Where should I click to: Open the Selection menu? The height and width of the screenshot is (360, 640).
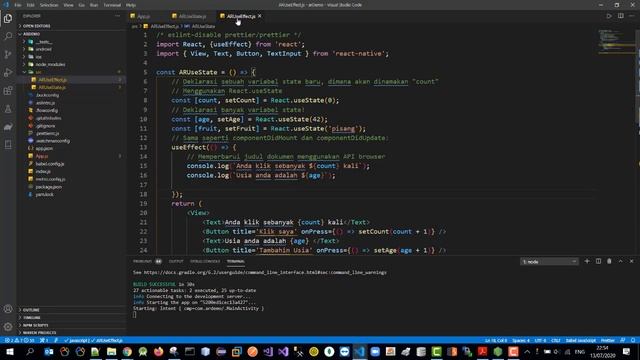[49, 5]
